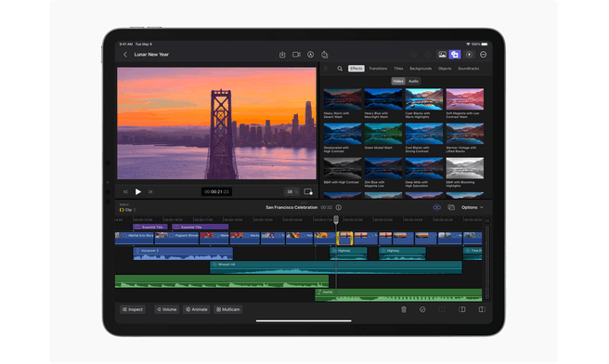Open the timeline Options dropdown

pyautogui.click(x=473, y=207)
